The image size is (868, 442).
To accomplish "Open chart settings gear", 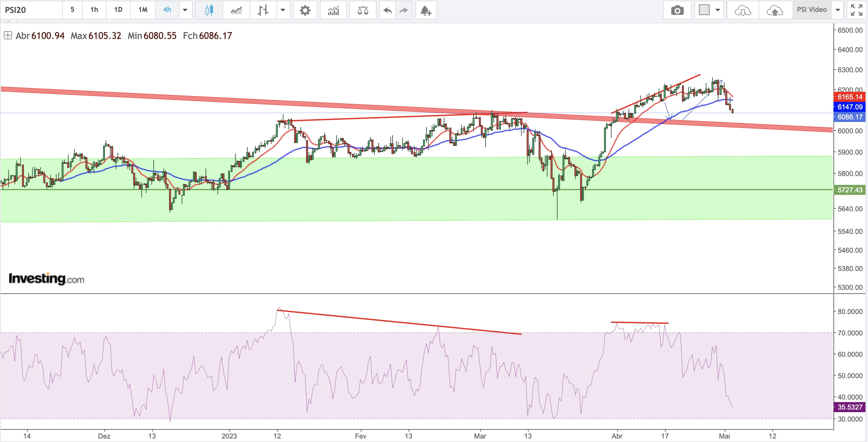I will [x=305, y=10].
